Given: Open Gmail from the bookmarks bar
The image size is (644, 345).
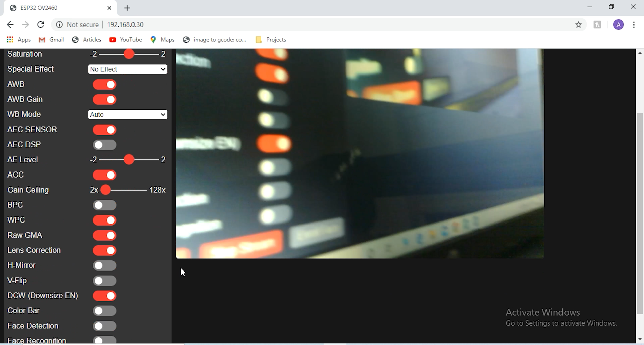Looking at the screenshot, I should click(51, 39).
